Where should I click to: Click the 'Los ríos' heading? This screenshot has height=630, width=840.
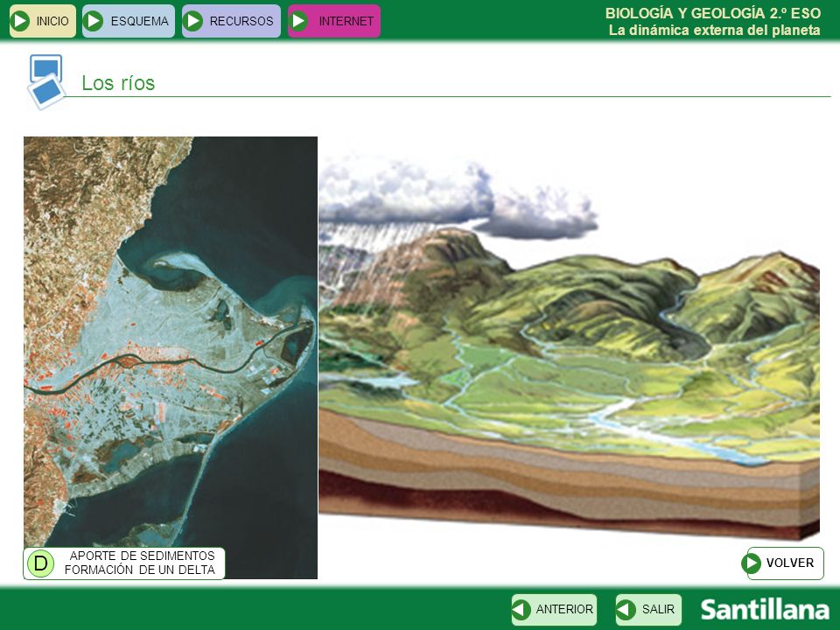tap(118, 83)
